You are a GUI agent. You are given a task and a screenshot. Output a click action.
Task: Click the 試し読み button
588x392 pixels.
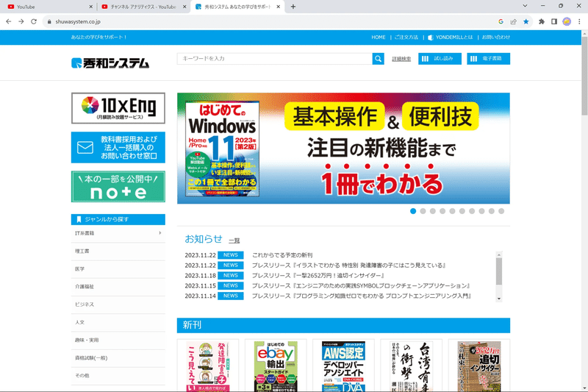point(440,59)
